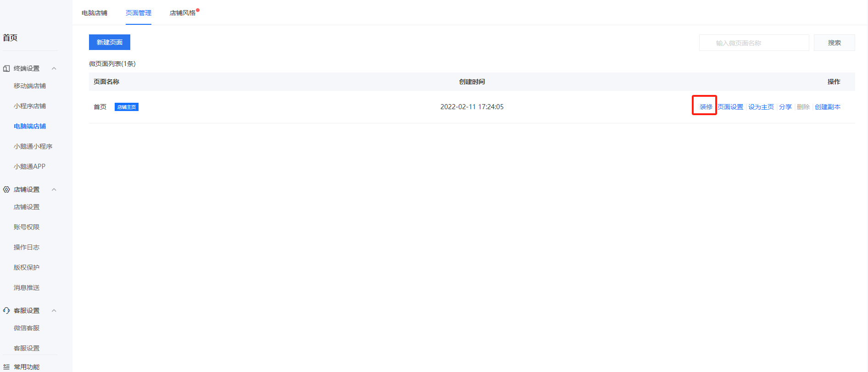Click the 微页面列表(1条) label
The image size is (868, 372).
coord(112,64)
